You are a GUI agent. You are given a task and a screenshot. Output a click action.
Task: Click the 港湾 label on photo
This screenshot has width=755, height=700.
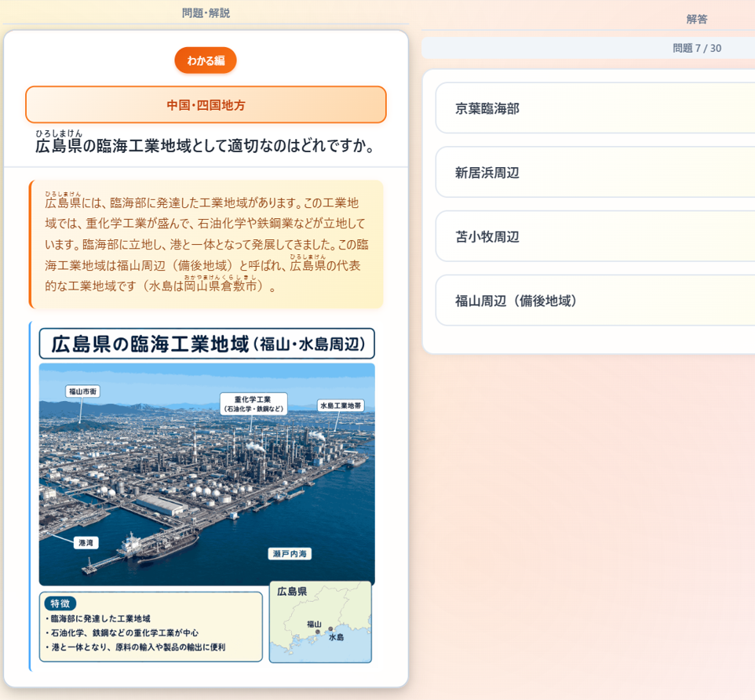click(x=86, y=542)
